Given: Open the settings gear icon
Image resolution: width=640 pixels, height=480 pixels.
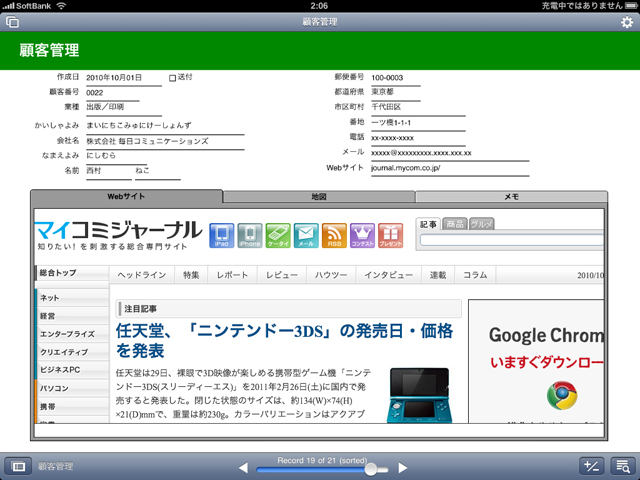Looking at the screenshot, I should [x=627, y=22].
